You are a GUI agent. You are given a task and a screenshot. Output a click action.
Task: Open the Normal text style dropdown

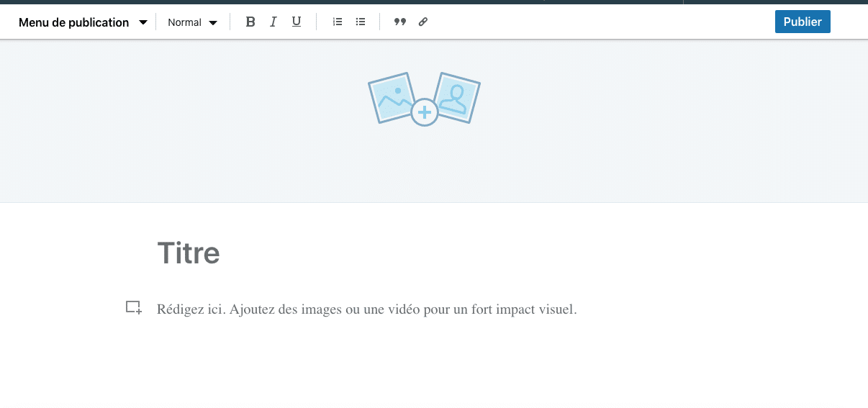point(192,22)
